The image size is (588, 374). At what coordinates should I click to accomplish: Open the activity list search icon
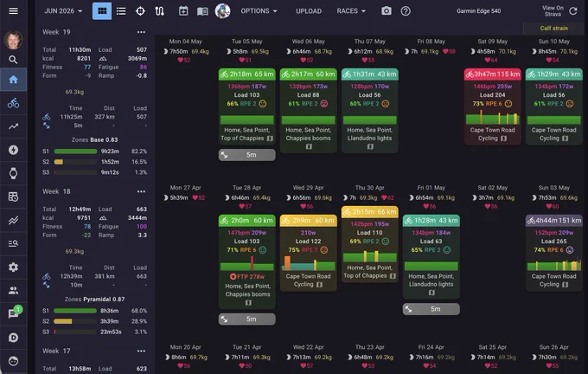13,243
